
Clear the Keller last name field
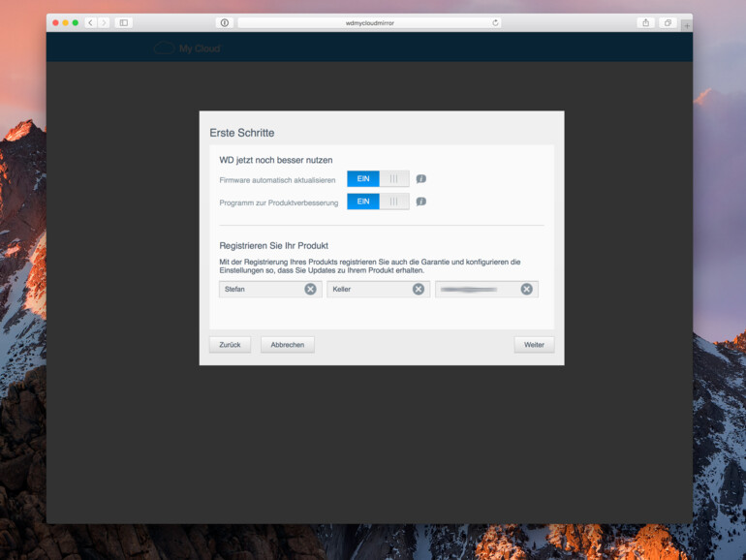click(x=419, y=290)
